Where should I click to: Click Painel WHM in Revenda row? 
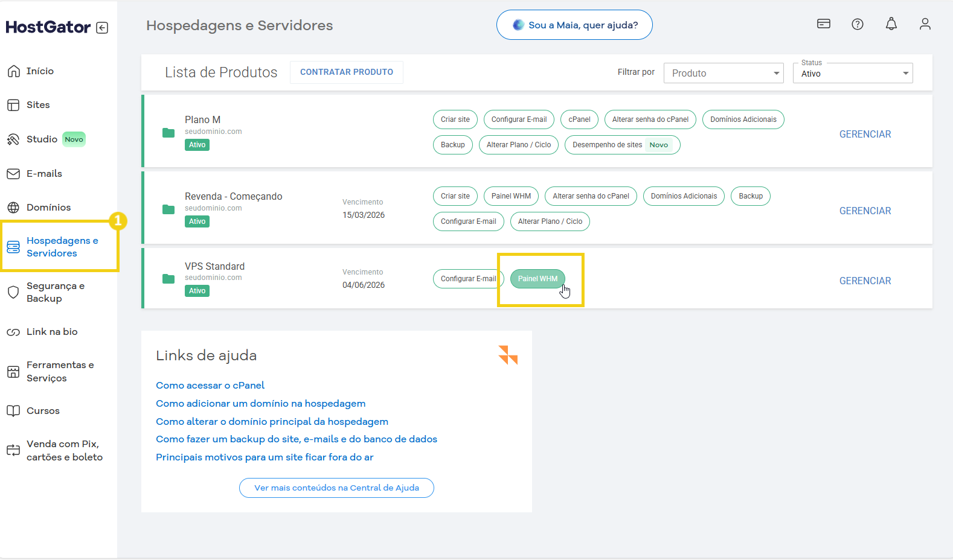point(511,196)
